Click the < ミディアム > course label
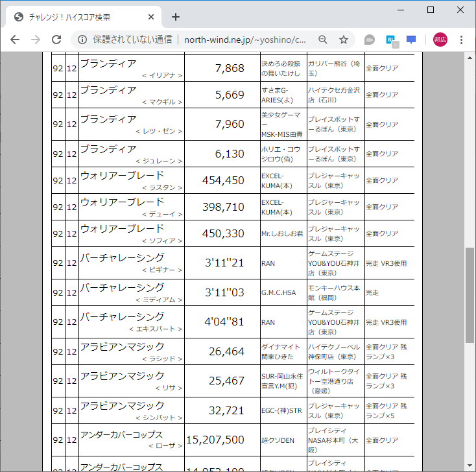476x472 pixels. pos(159,300)
